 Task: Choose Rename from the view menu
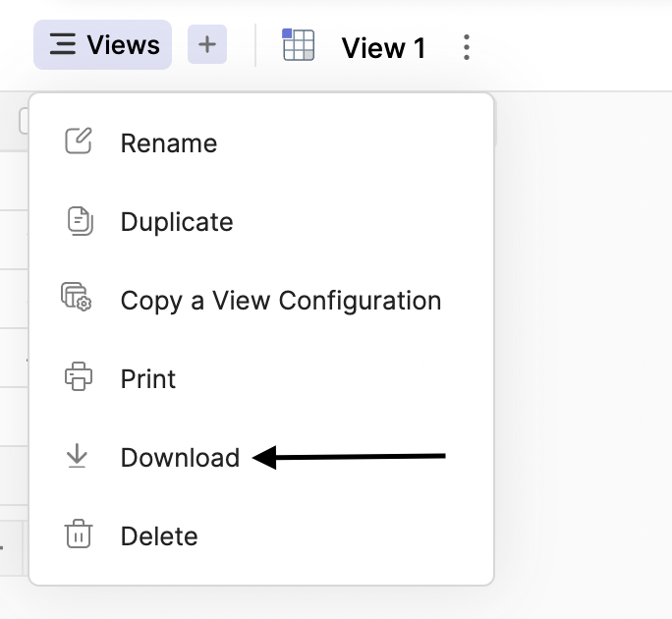click(168, 143)
